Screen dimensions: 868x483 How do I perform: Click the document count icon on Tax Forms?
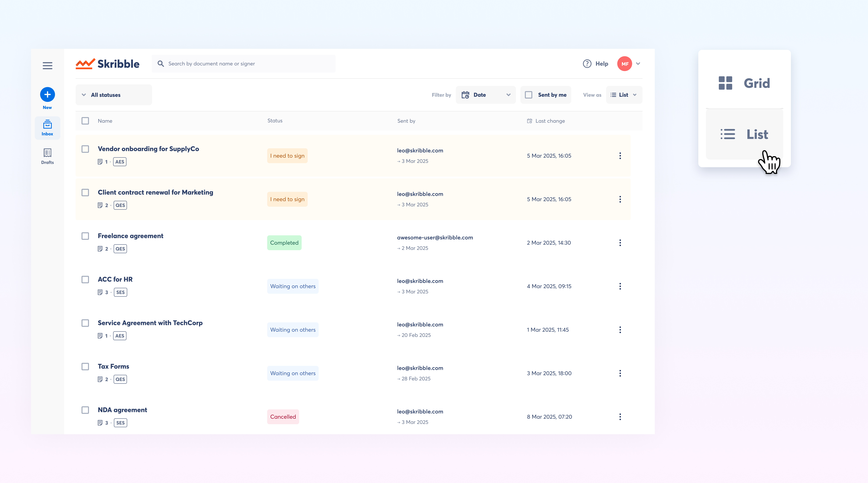coord(100,379)
